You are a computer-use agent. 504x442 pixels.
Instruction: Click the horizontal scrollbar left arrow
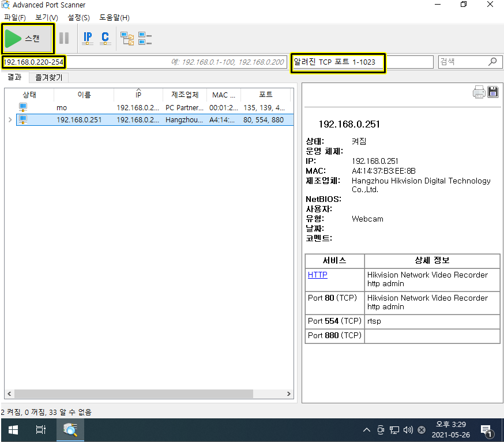coord(9,394)
